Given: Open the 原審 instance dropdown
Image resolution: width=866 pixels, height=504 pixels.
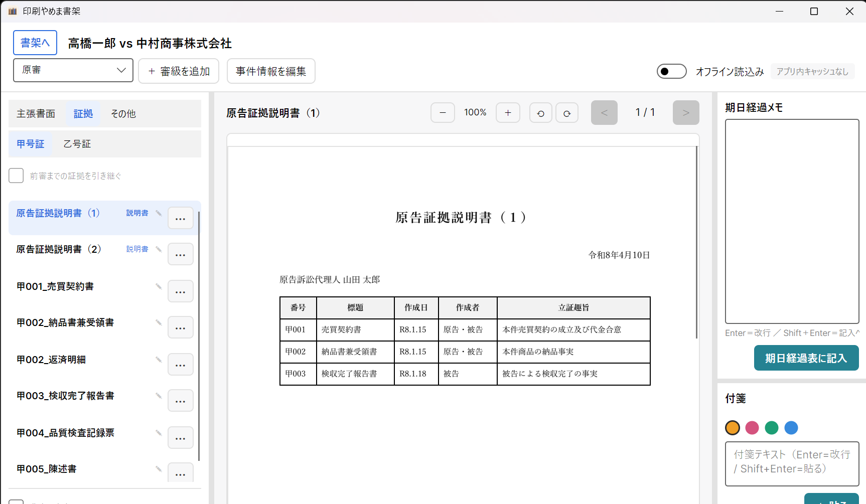Looking at the screenshot, I should (73, 70).
